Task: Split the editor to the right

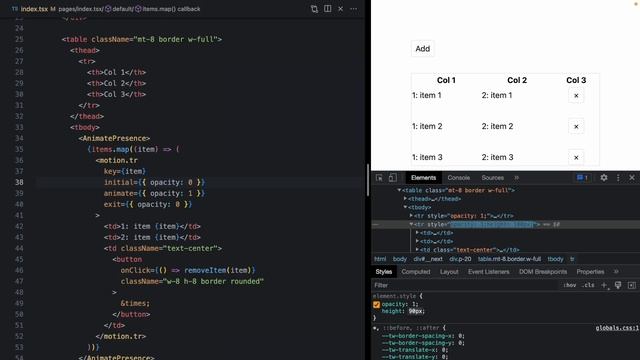Action: point(327,9)
